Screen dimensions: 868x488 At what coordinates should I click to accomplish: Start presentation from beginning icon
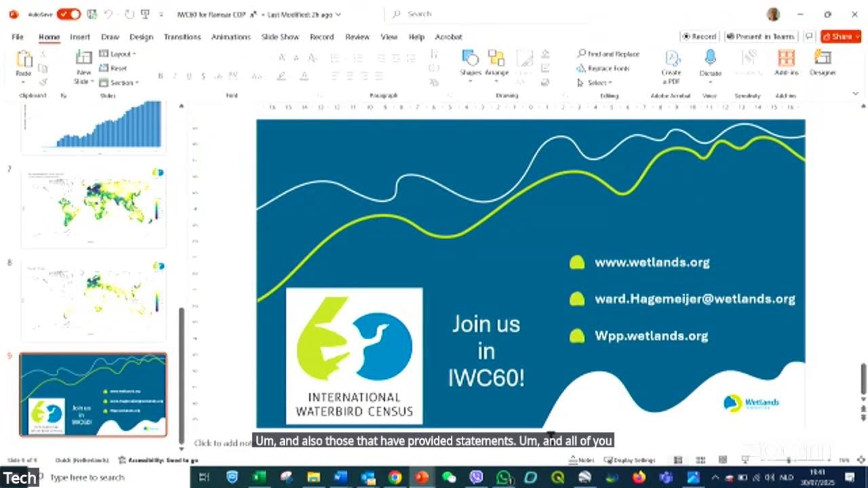coord(146,14)
